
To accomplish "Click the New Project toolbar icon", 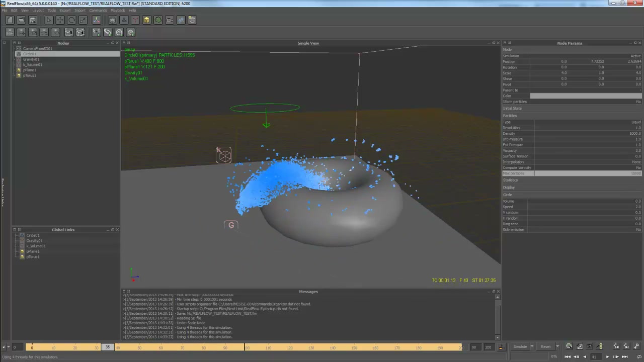I will coord(10,20).
